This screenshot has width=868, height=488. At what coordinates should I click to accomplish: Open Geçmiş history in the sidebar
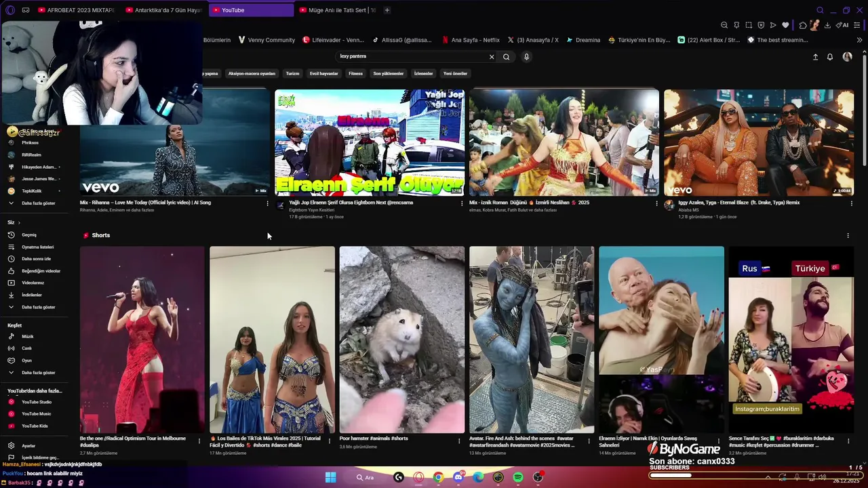click(x=28, y=235)
